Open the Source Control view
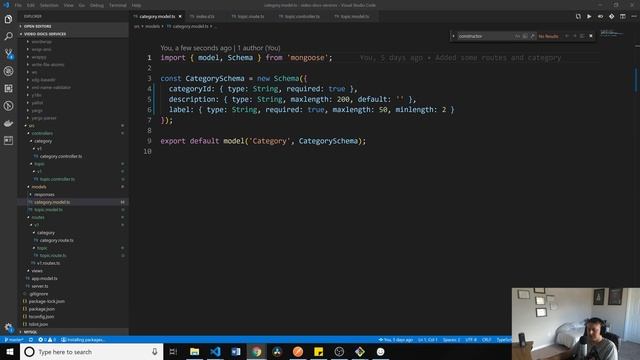Screen dimensions: 640x360 (8, 53)
